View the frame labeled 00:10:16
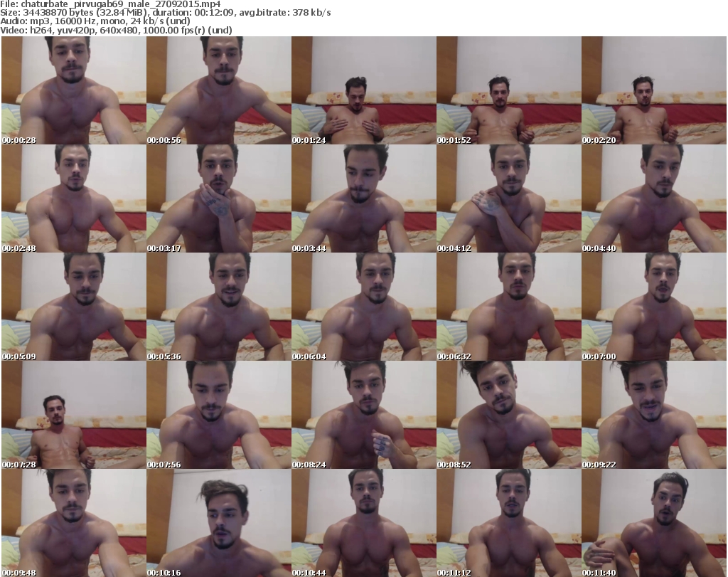This screenshot has height=577, width=728. [x=219, y=523]
